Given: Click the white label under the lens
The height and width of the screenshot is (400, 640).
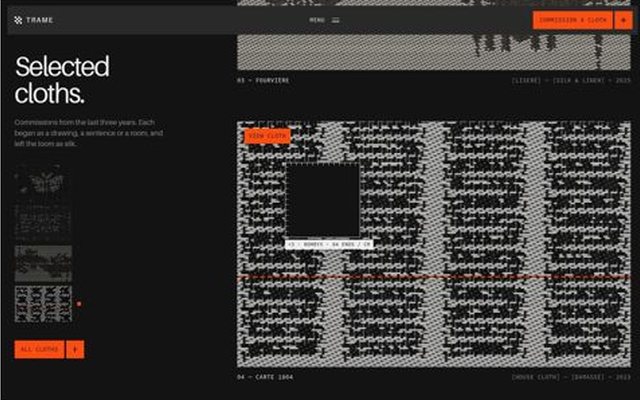Looking at the screenshot, I should pos(329,244).
